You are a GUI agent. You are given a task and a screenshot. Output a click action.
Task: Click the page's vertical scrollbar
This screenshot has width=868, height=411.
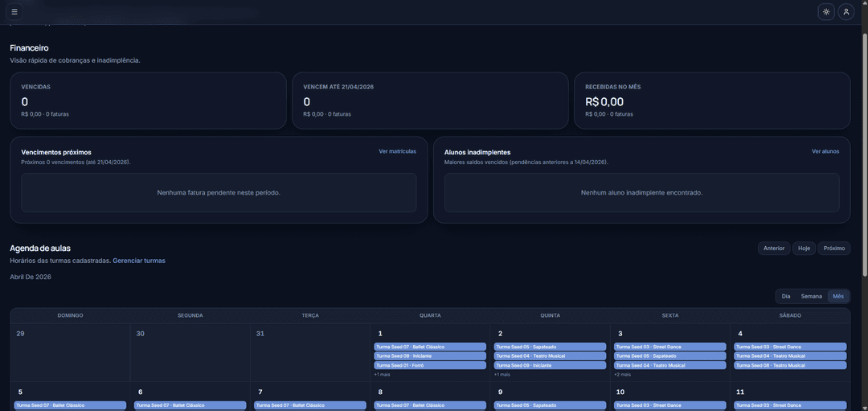(864, 161)
